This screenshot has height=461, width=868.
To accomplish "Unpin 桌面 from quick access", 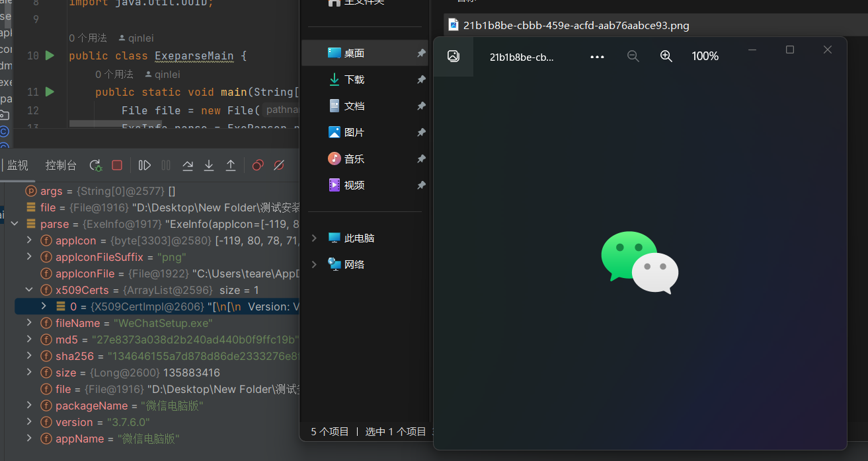I will [421, 53].
